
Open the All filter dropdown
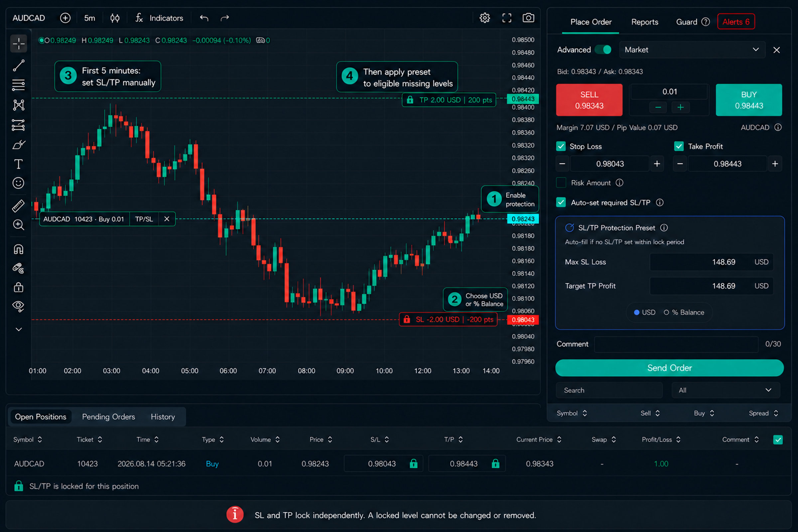(726, 390)
